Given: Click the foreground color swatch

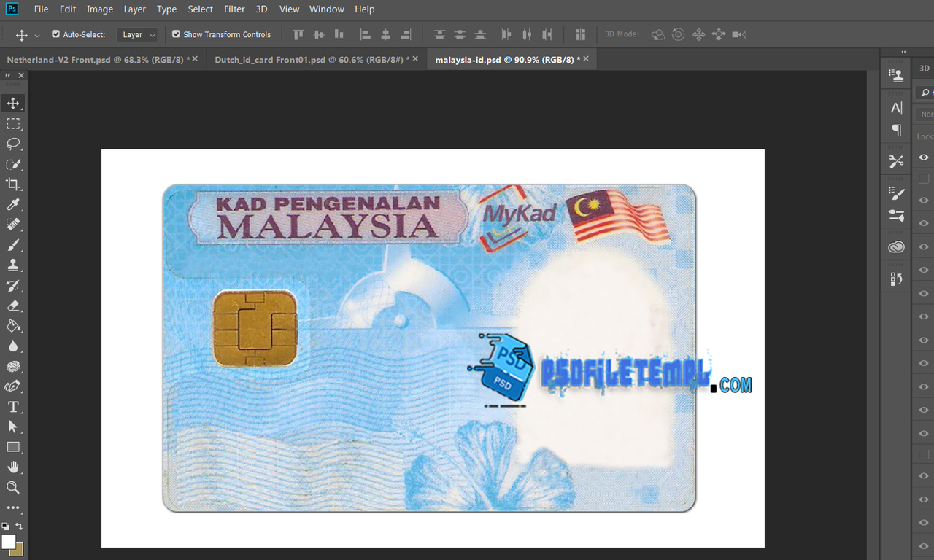Looking at the screenshot, I should (8, 541).
